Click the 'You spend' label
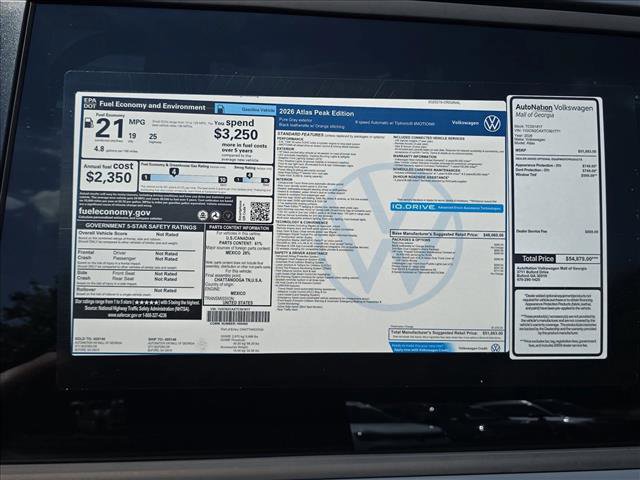Viewport: 640px width, 480px height. pyautogui.click(x=234, y=122)
